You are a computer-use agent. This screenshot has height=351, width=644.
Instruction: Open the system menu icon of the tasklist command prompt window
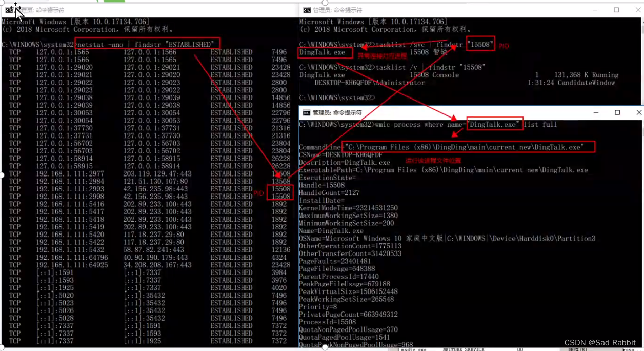(x=307, y=10)
